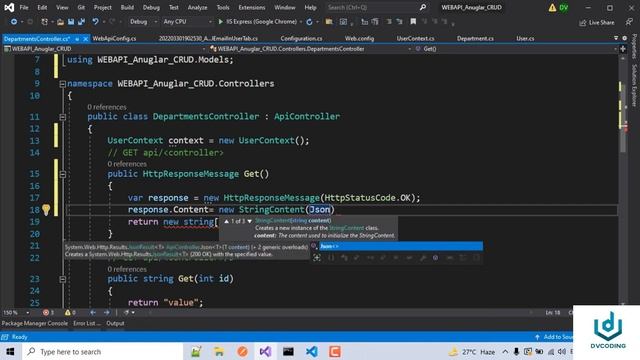
Task: Open the IIS Express target dropdown arrow
Action: (301, 22)
